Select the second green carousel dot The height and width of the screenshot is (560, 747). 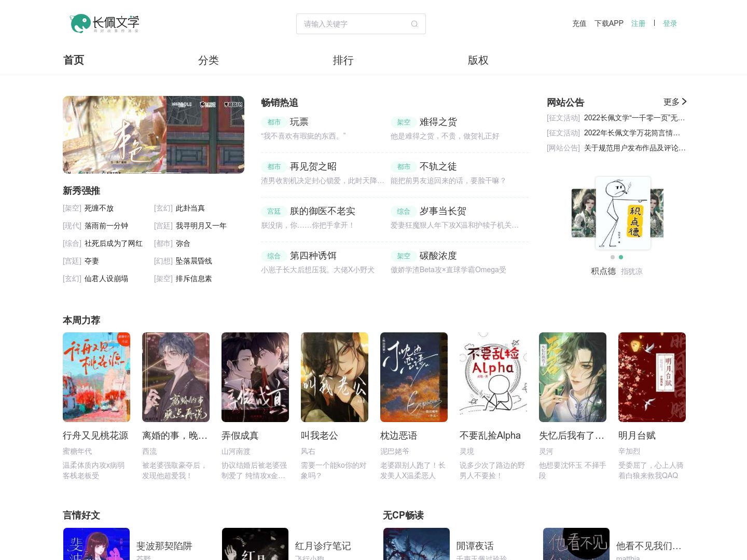621,257
